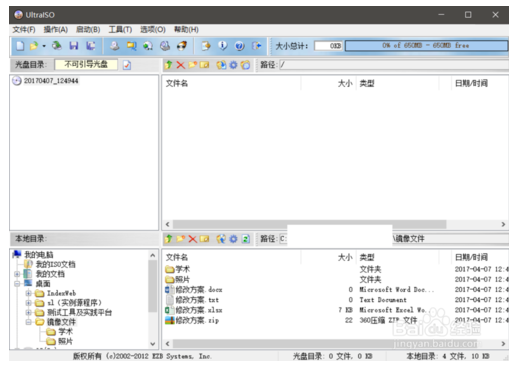Click clock disc icon in image pane toolbar
The width and height of the screenshot is (518, 371).
[245, 65]
